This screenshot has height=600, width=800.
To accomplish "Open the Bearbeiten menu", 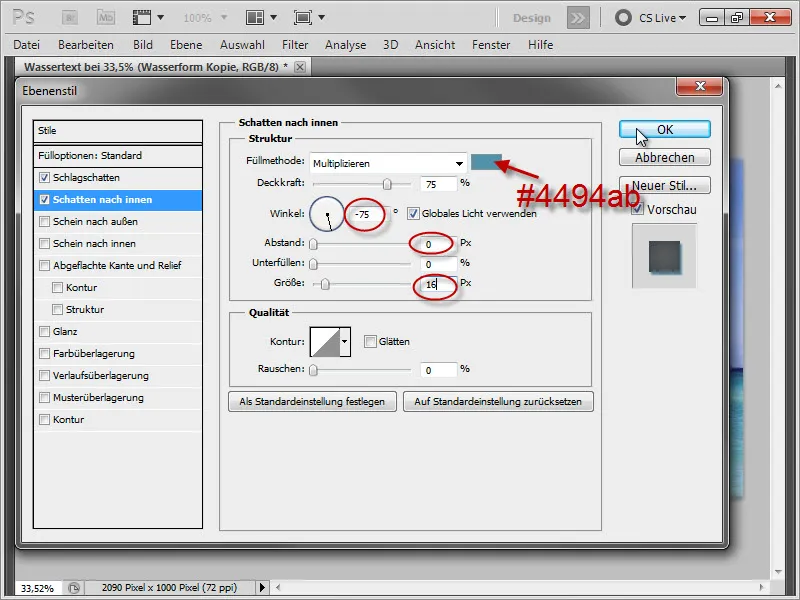I will [x=86, y=45].
